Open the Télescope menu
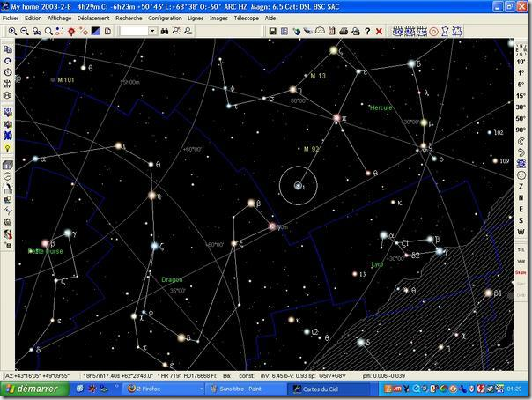 247,18
